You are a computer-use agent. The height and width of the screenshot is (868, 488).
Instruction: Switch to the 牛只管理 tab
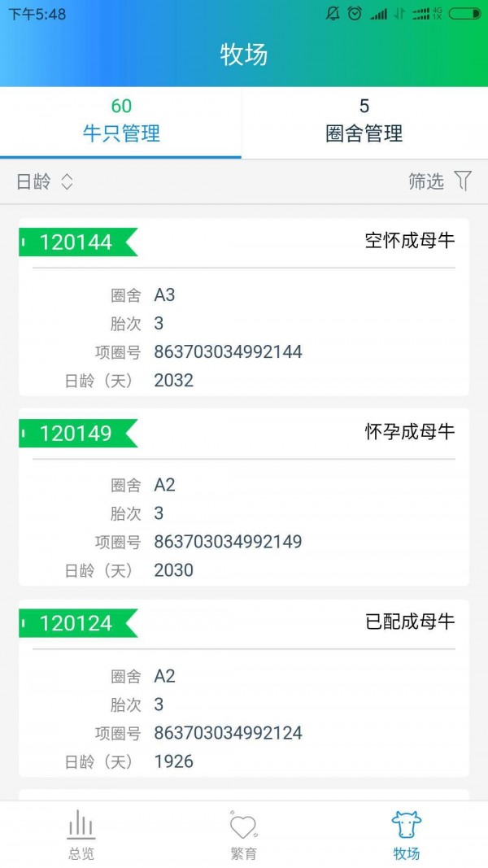122,120
